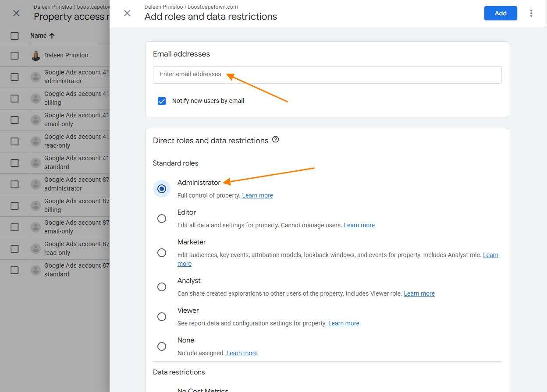
Task: Click avatar icon for Google Ads account 87 email-only
Action: 36,227
